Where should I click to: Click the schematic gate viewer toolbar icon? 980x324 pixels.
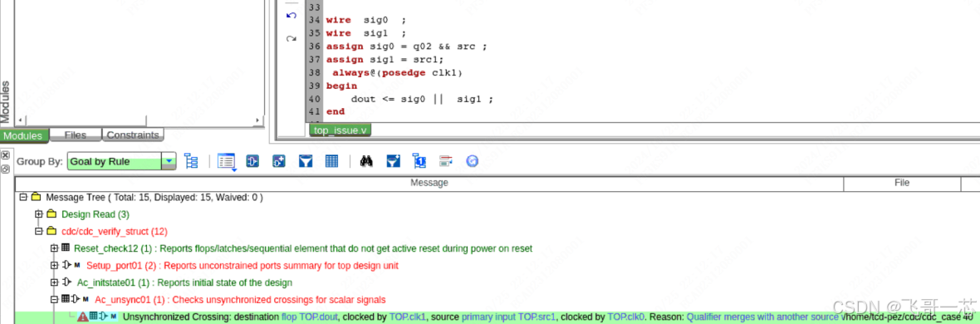tap(252, 161)
